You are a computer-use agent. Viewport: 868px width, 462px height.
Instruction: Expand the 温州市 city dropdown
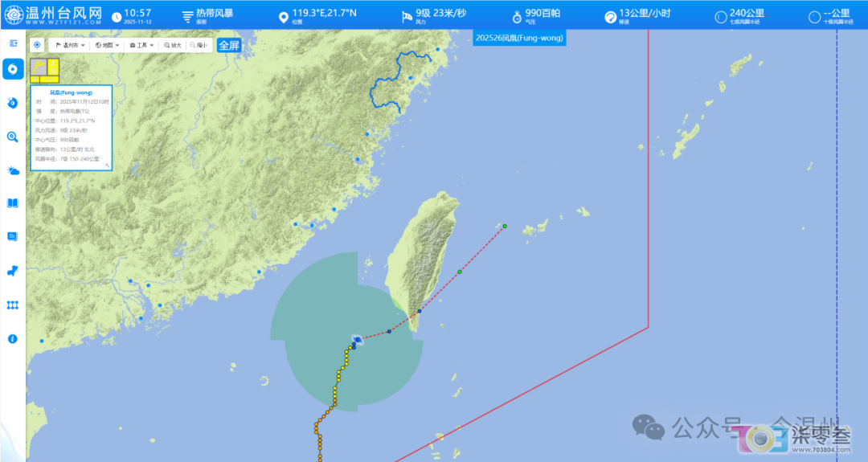coord(70,45)
